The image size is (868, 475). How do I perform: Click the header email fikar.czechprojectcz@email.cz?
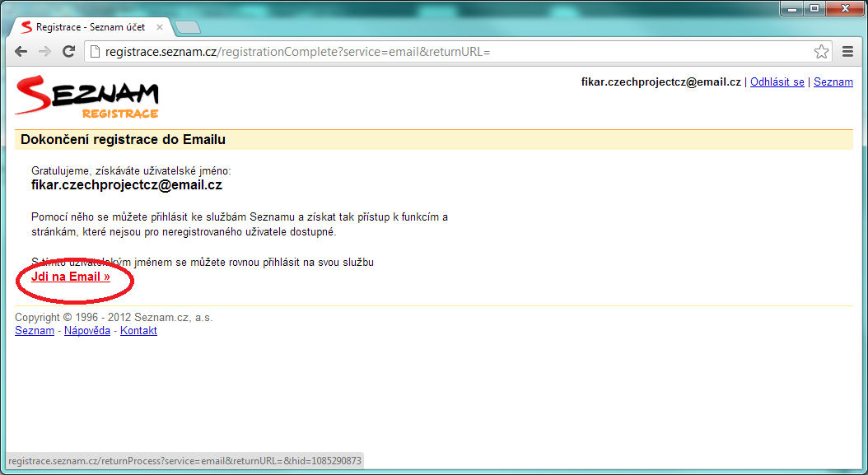tap(661, 82)
